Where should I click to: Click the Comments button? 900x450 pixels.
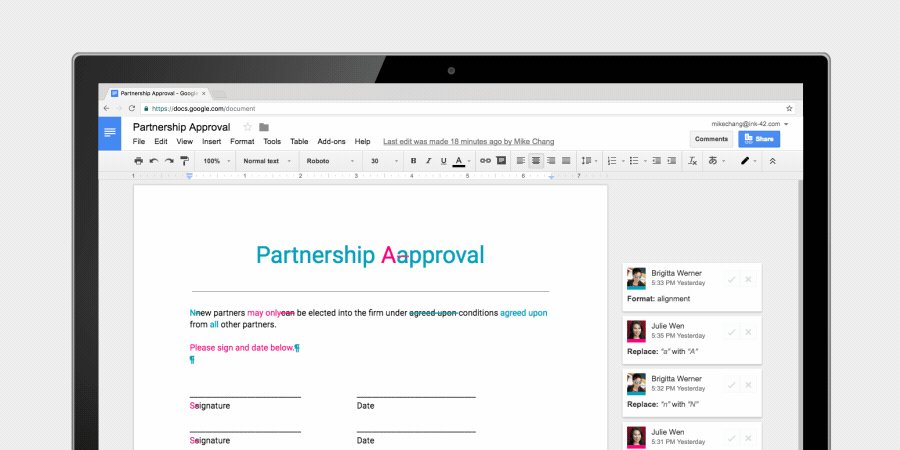711,139
